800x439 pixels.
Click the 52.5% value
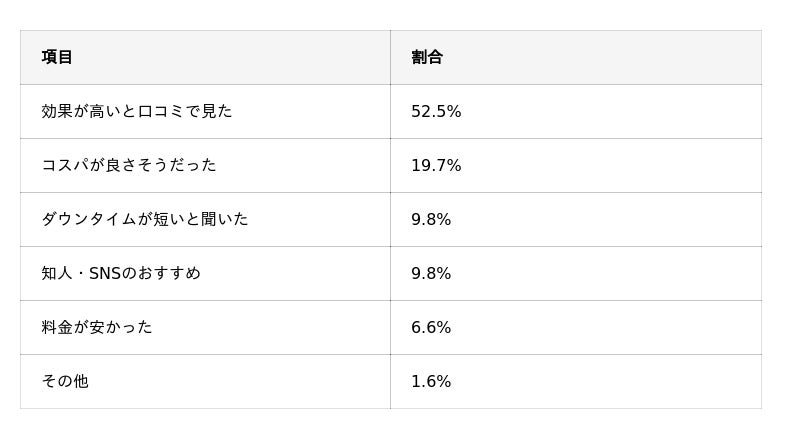tap(436, 111)
